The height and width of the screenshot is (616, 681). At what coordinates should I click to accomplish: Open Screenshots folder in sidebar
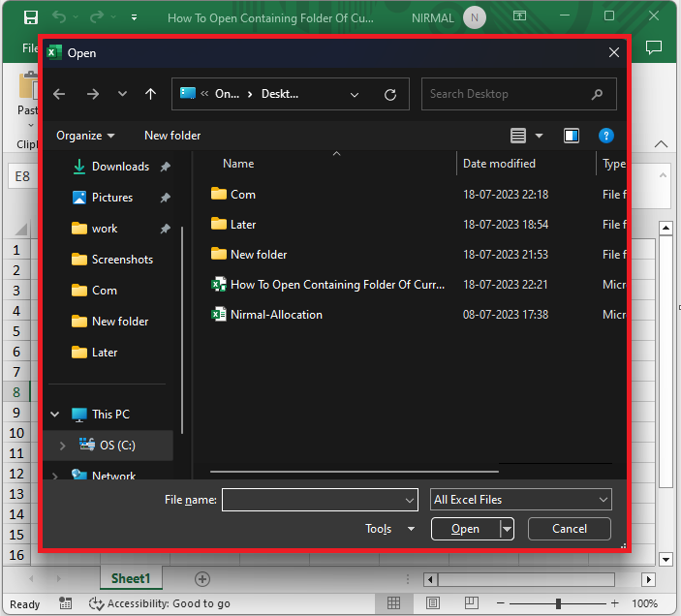(122, 260)
